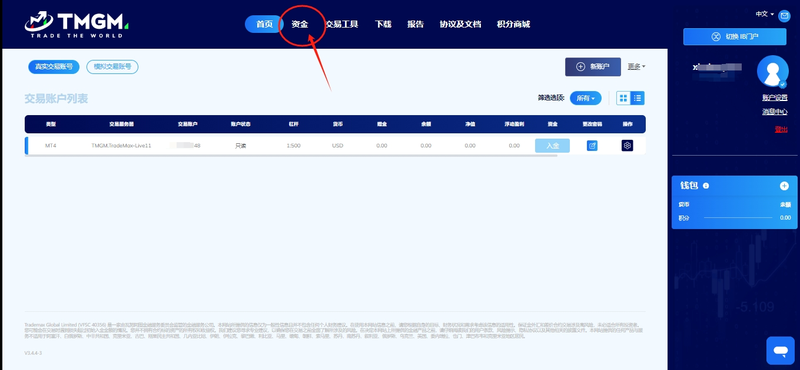The width and height of the screenshot is (800, 370).
Task: Click the 只读 account status cell
Action: 240,146
